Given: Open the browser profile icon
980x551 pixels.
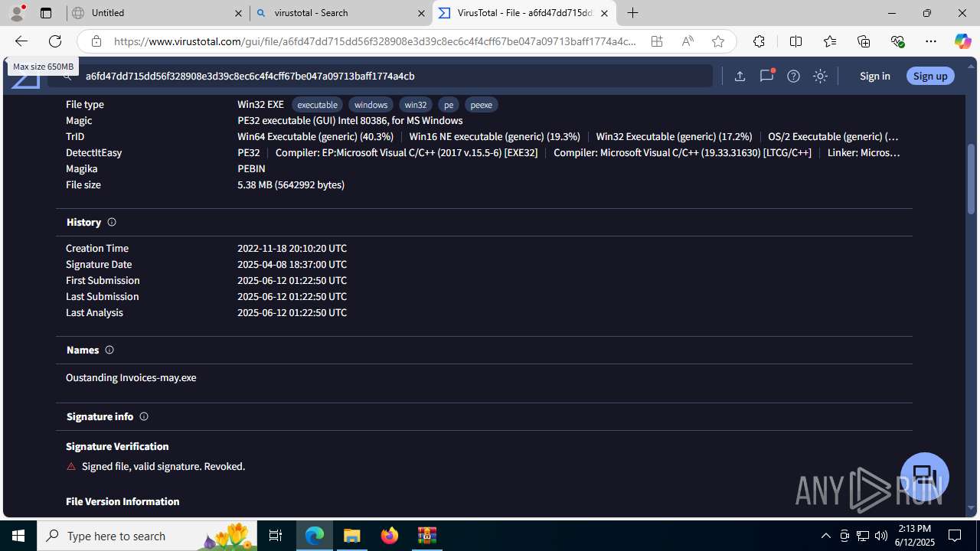Looking at the screenshot, I should click(17, 13).
